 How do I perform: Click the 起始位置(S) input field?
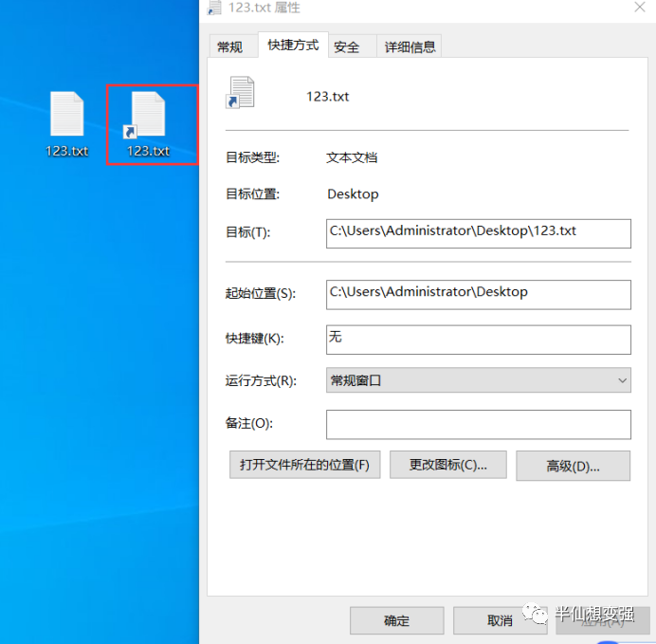pyautogui.click(x=478, y=295)
